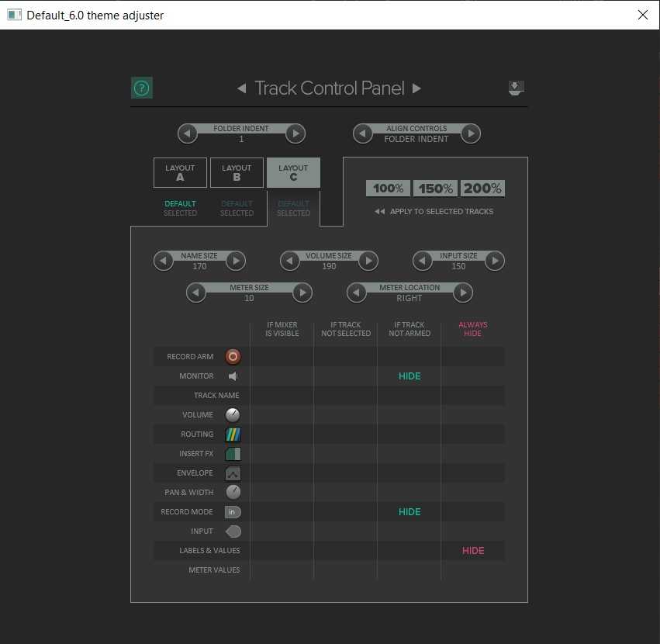
Task: Toggle Record Arm hide if mixer is visible
Action: point(282,357)
